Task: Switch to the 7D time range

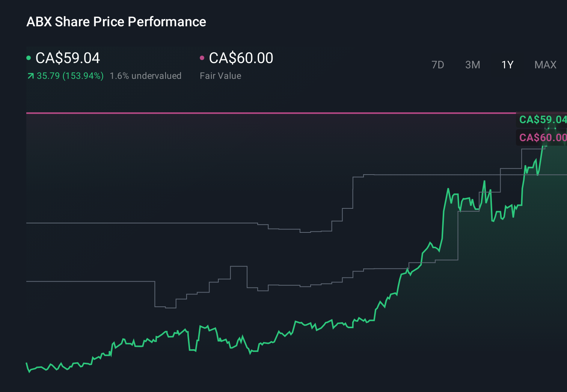Action: tap(438, 65)
